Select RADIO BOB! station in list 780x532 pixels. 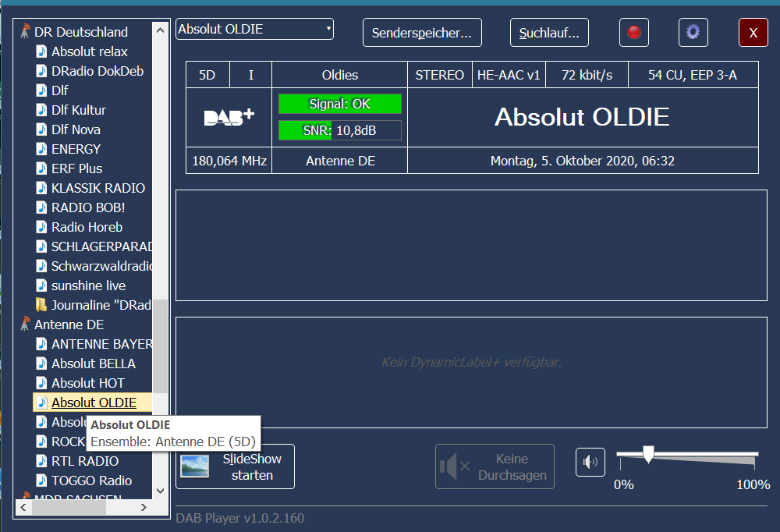click(88, 207)
